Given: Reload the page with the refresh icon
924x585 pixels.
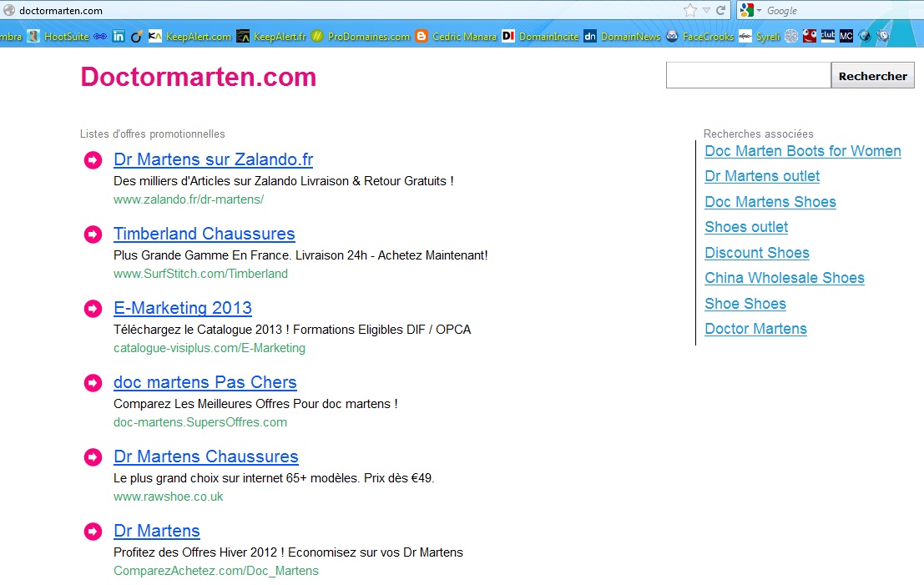Looking at the screenshot, I should tap(720, 10).
